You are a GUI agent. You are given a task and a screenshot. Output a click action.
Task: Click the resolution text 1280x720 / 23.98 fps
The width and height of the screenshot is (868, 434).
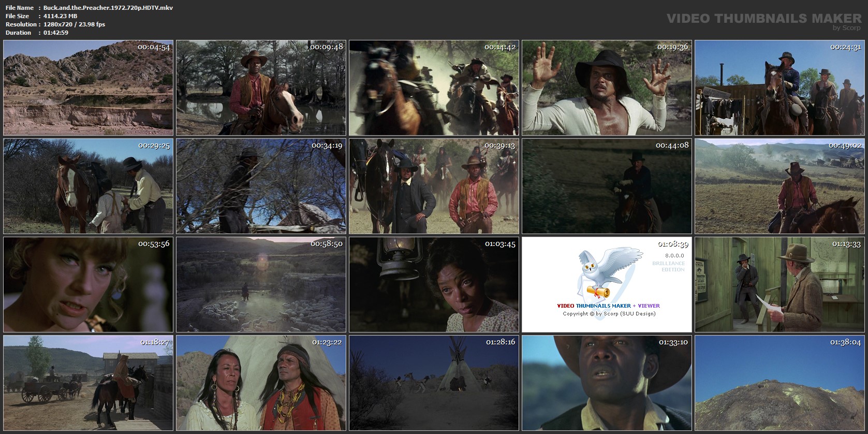click(x=75, y=24)
